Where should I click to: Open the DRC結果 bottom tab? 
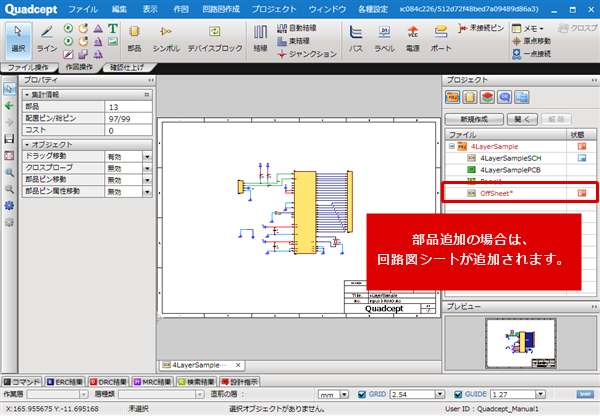[108, 382]
